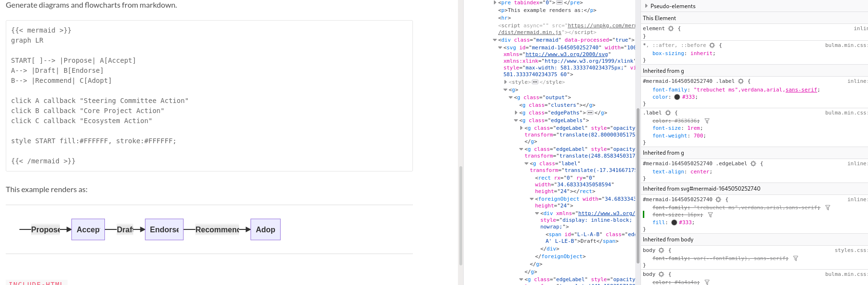Collapse the div class mermaid node
This screenshot has width=868, height=285.
495,40
